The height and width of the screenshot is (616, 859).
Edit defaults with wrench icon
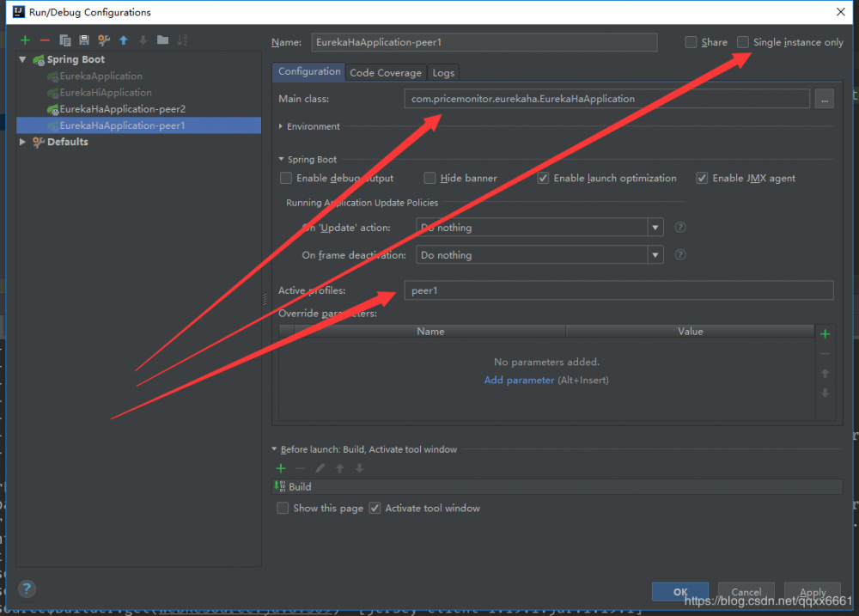104,40
